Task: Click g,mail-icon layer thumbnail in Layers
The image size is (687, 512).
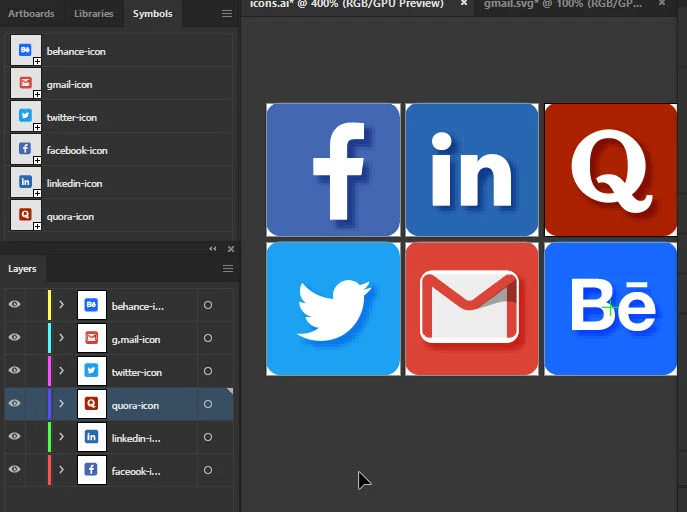Action: click(92, 338)
